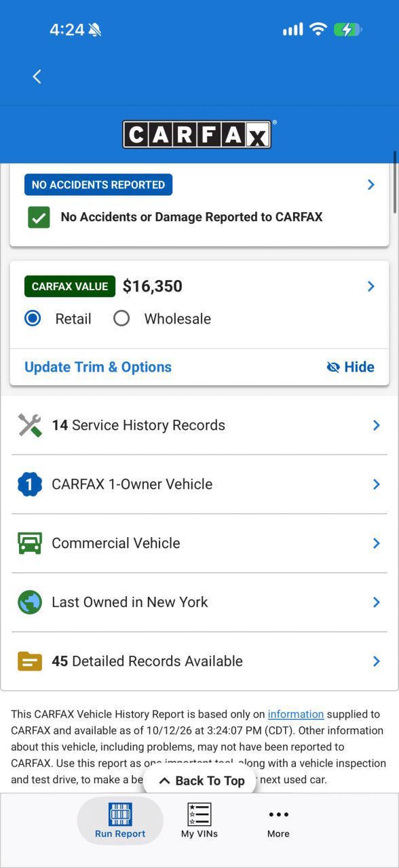Click the green No Accidents checkbox
399x868 pixels.
(39, 217)
